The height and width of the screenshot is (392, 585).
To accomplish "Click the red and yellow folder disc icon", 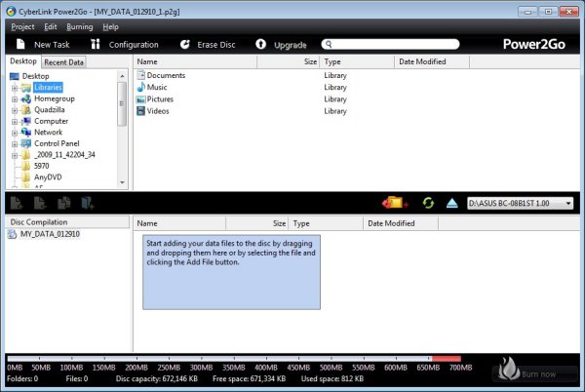I will click(395, 203).
